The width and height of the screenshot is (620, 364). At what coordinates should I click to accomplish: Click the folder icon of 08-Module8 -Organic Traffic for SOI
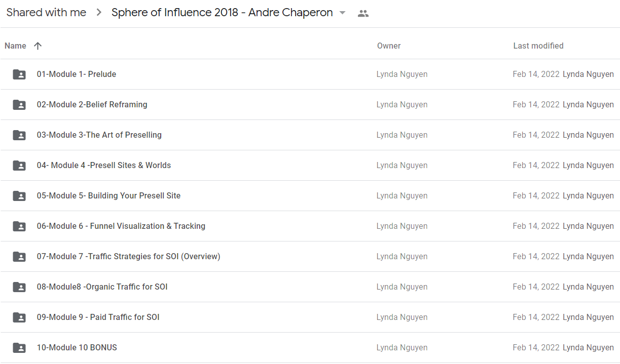point(19,287)
